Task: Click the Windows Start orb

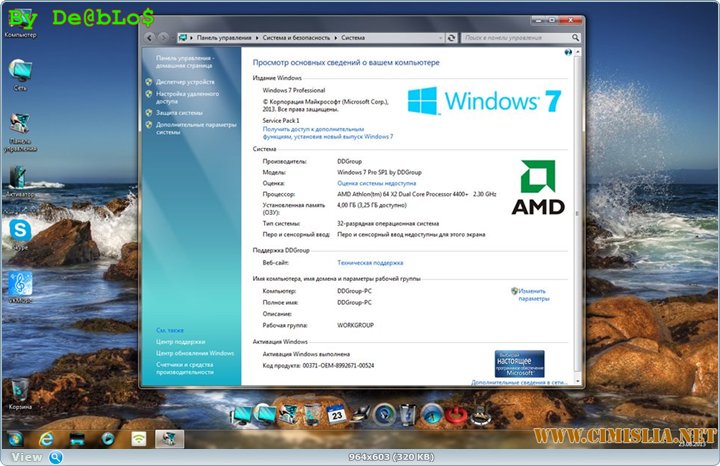Action: coord(14,437)
